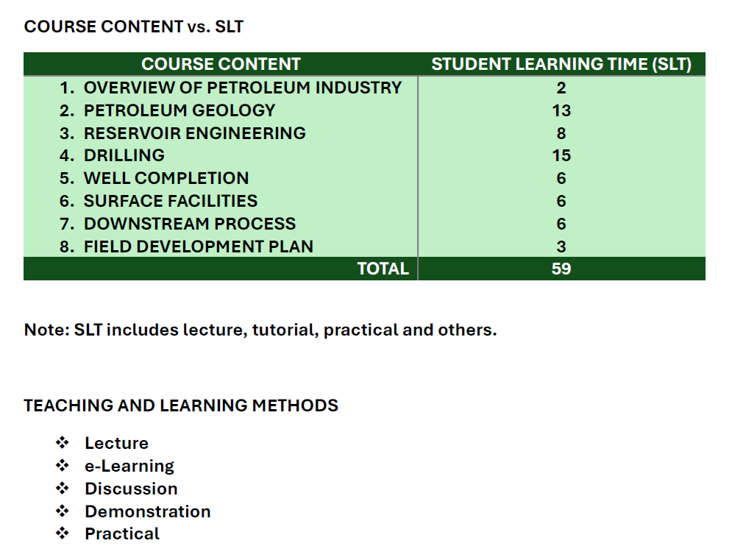Click the diamond bullet beside Discussion
The image size is (729, 560).
pyautogui.click(x=63, y=489)
